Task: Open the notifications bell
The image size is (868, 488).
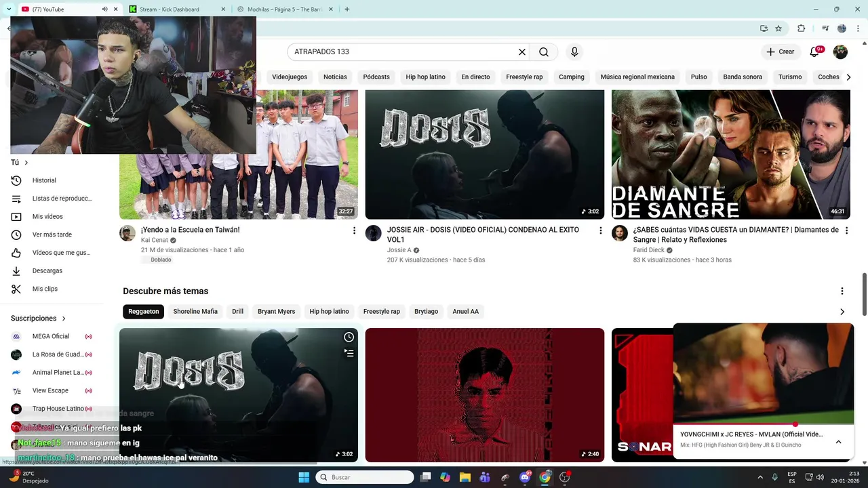Action: pos(814,52)
